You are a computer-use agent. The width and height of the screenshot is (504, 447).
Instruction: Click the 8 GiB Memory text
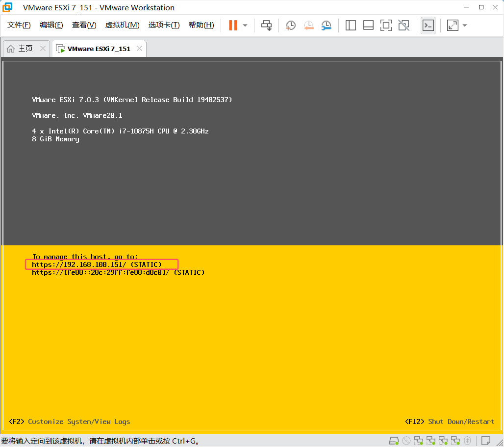55,139
